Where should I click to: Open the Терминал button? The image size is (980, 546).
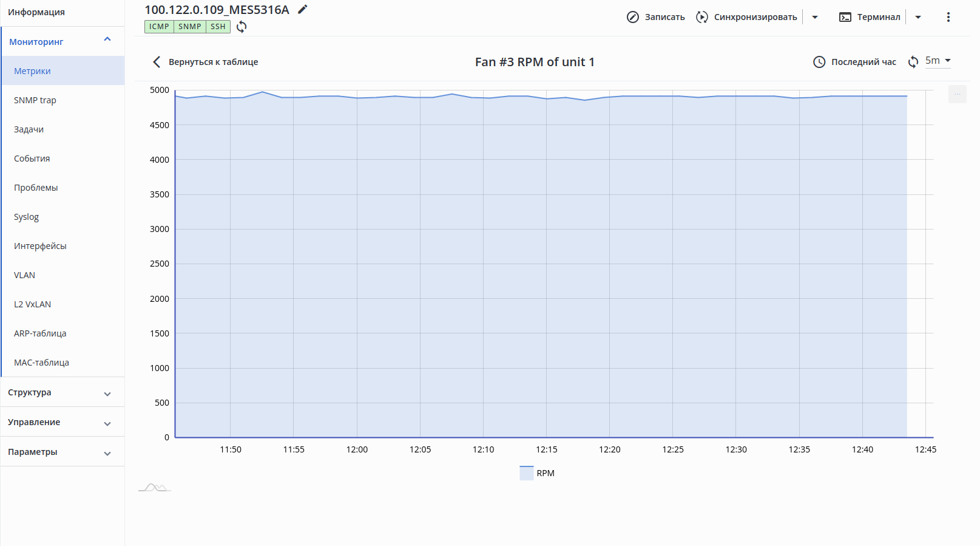tap(870, 17)
